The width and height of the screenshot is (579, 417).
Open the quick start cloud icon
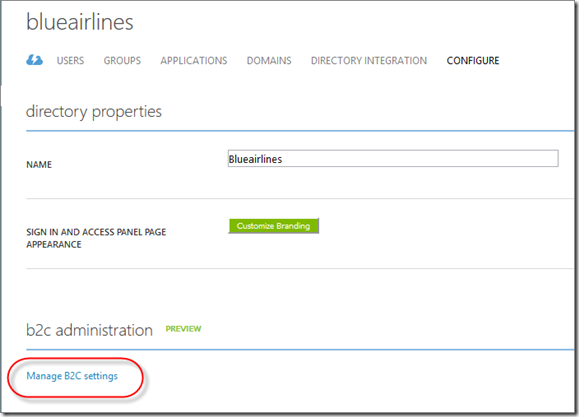tap(34, 60)
